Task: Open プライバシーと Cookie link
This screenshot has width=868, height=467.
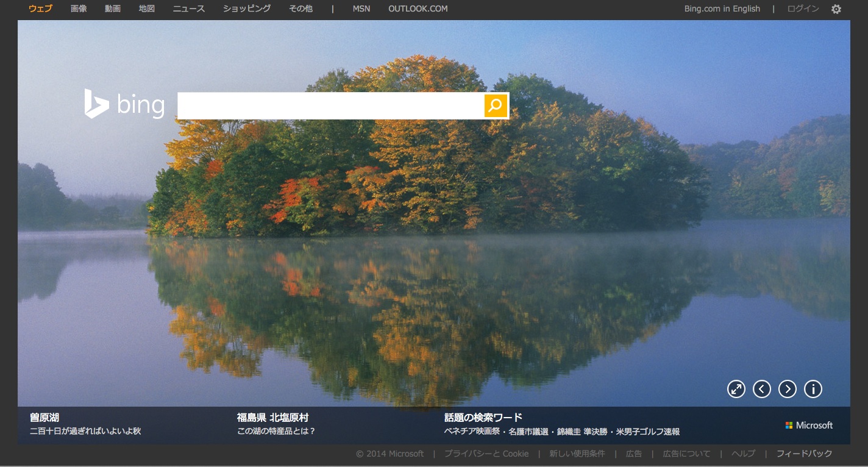Action: tap(486, 454)
